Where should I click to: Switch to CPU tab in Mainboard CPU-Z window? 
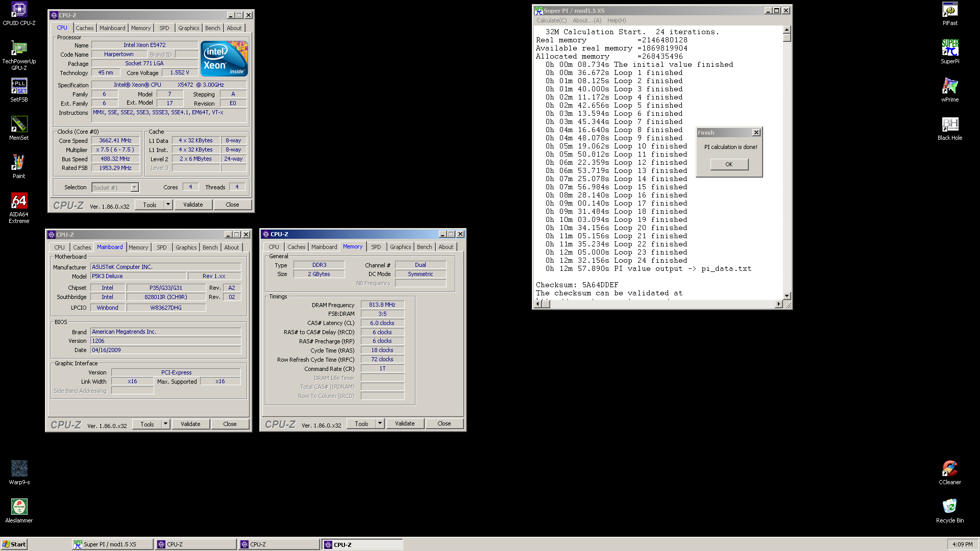[60, 247]
